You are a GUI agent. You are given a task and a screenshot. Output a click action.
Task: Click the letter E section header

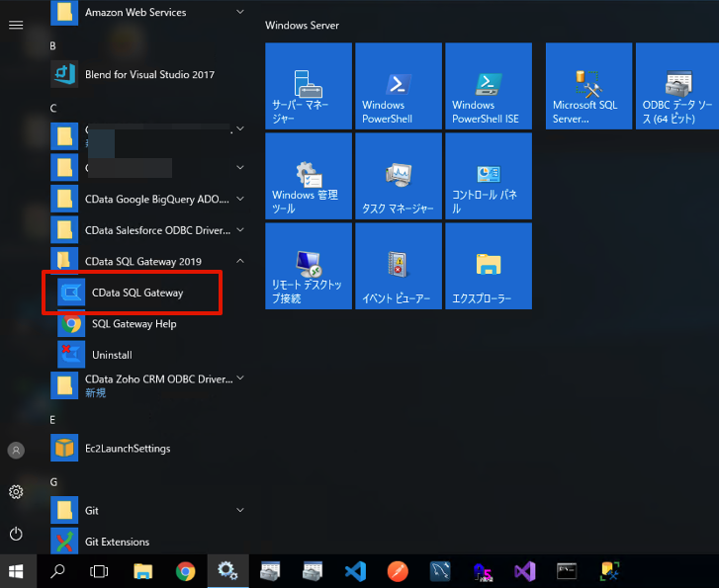pyautogui.click(x=52, y=420)
